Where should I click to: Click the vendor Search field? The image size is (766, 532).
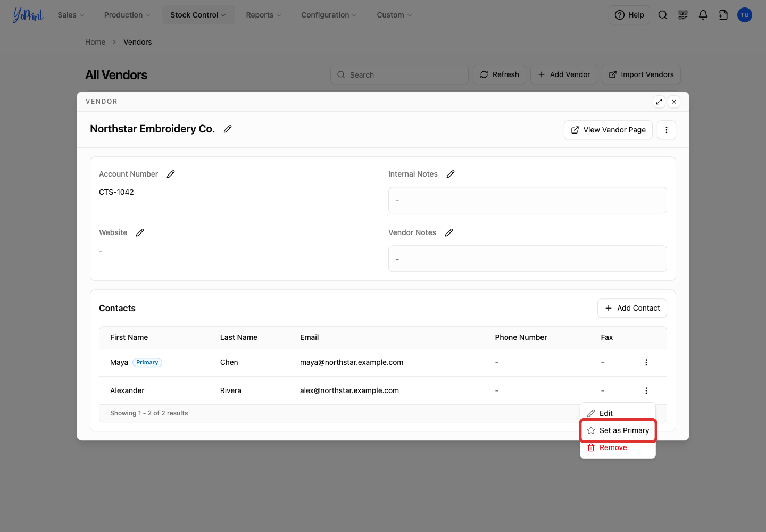399,74
